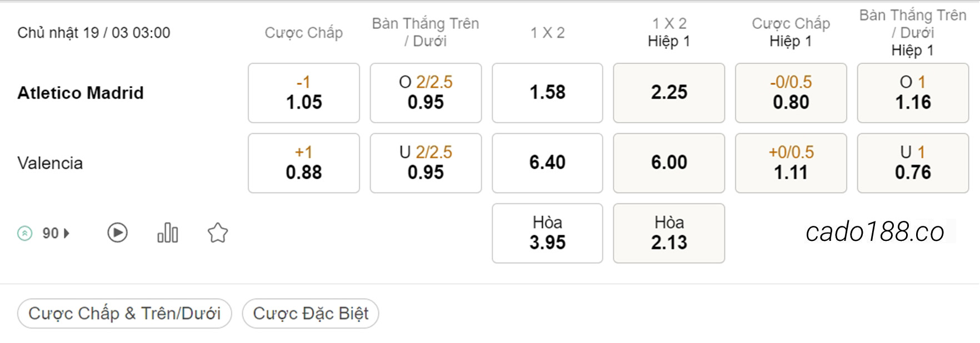The height and width of the screenshot is (343, 980).
Task: Bet Atletico Madrid win at 1.58
Action: (547, 93)
